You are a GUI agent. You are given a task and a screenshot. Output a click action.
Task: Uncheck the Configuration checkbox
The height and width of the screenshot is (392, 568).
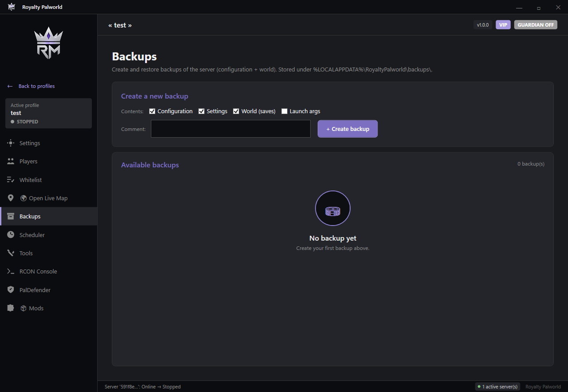point(152,111)
